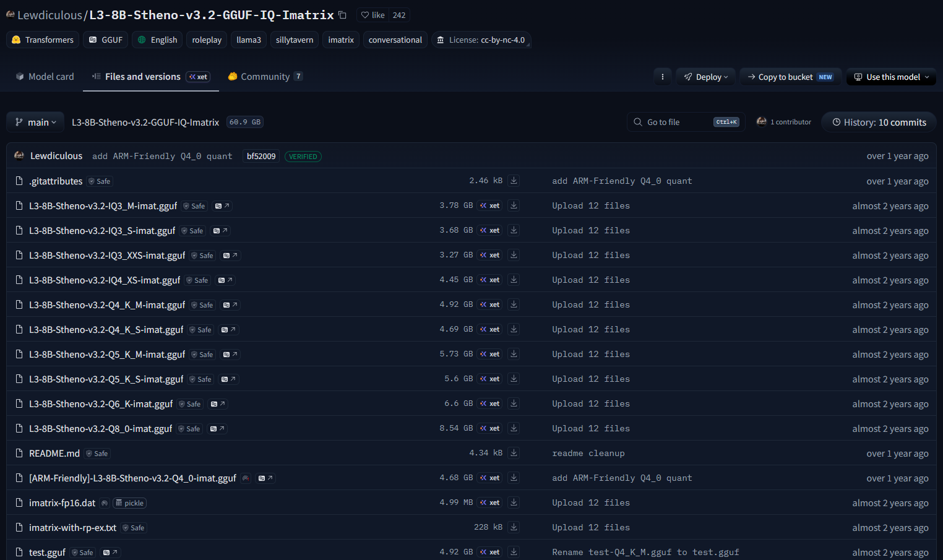Download the .gitattributes file

point(514,181)
